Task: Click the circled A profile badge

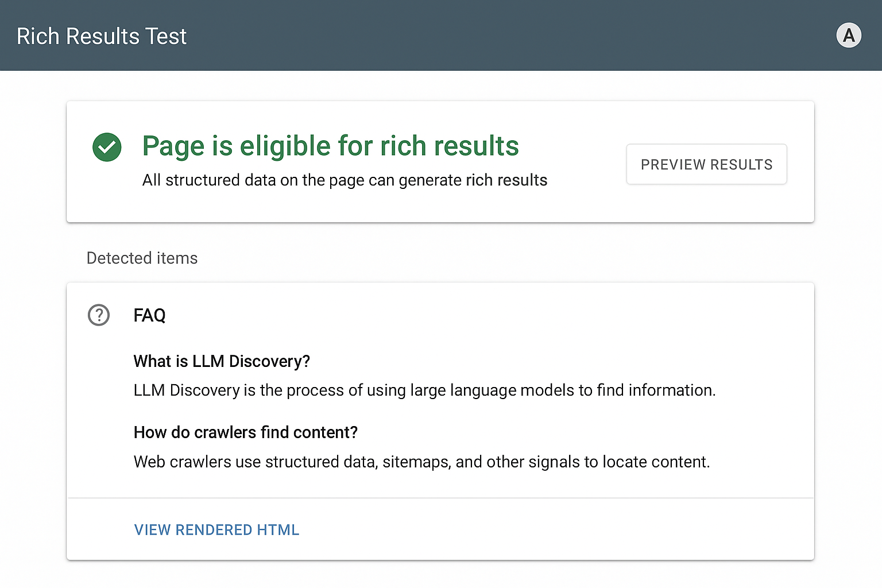Action: (849, 35)
